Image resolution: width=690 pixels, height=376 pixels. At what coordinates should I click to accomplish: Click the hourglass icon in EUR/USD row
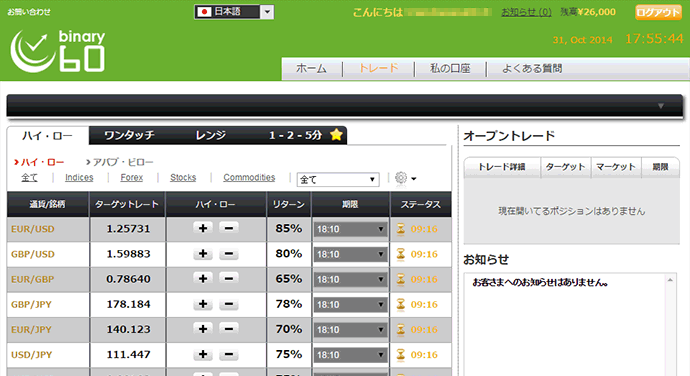400,229
